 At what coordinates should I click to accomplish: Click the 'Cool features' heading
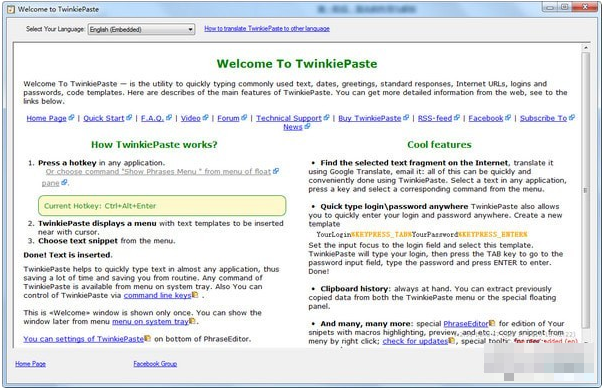click(439, 145)
